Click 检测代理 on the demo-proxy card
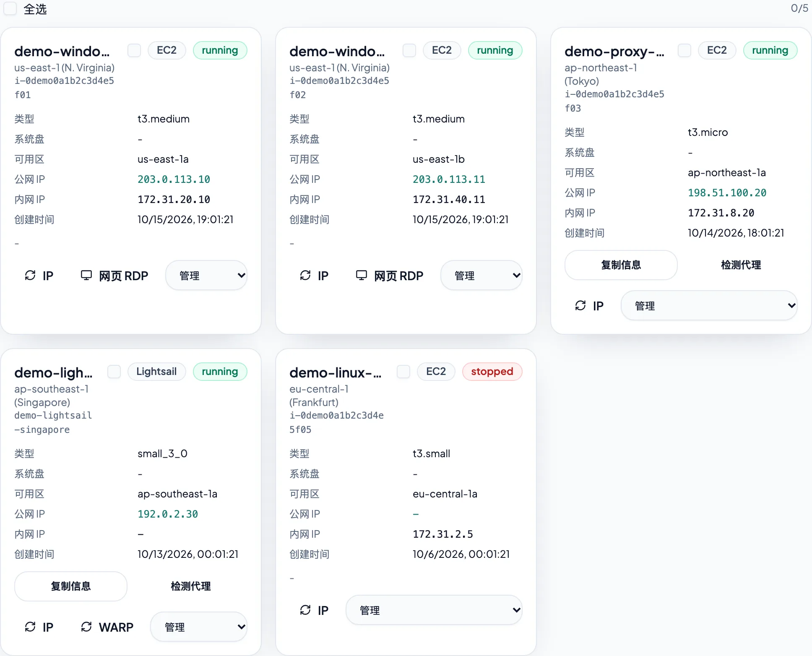This screenshot has height=656, width=812. [741, 265]
